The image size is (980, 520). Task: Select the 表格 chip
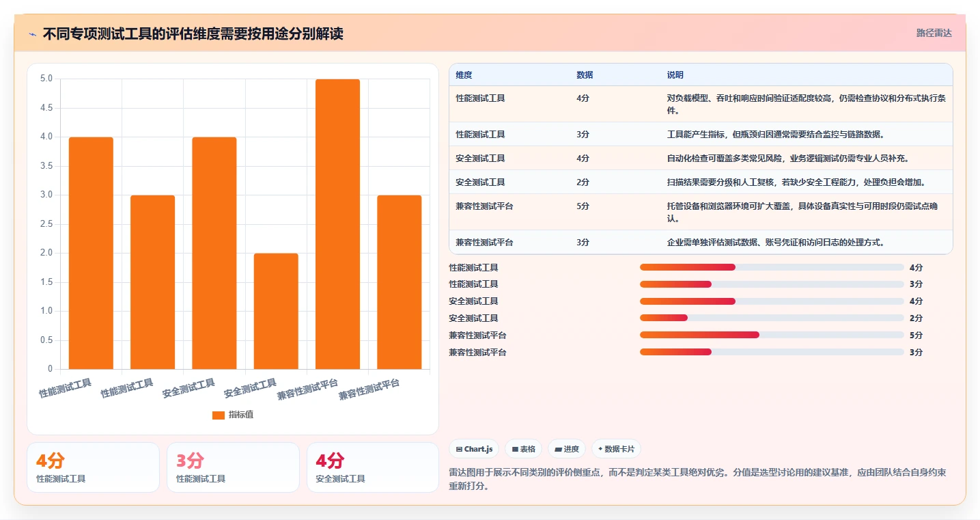[x=524, y=449]
